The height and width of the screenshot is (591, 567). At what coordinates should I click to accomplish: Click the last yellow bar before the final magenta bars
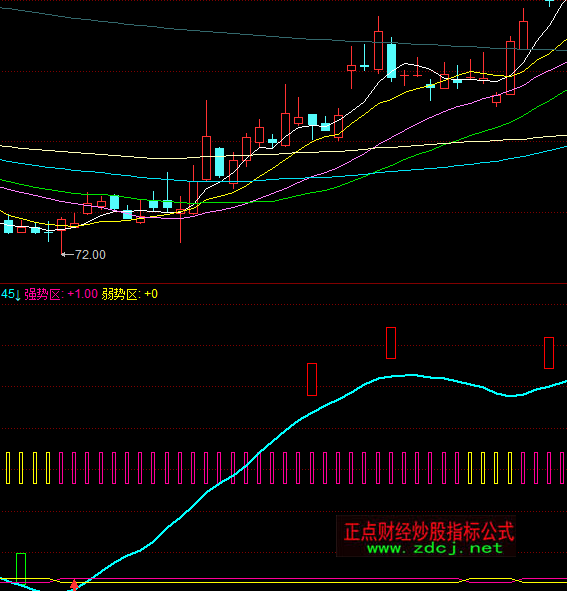coord(510,468)
